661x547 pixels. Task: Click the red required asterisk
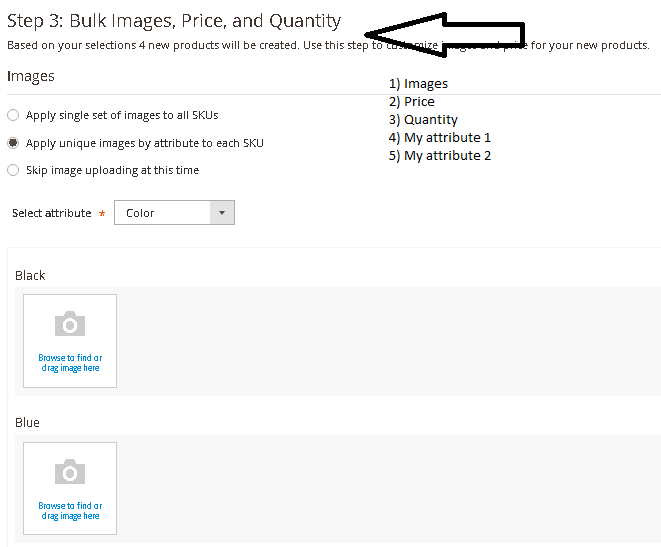pos(102,213)
